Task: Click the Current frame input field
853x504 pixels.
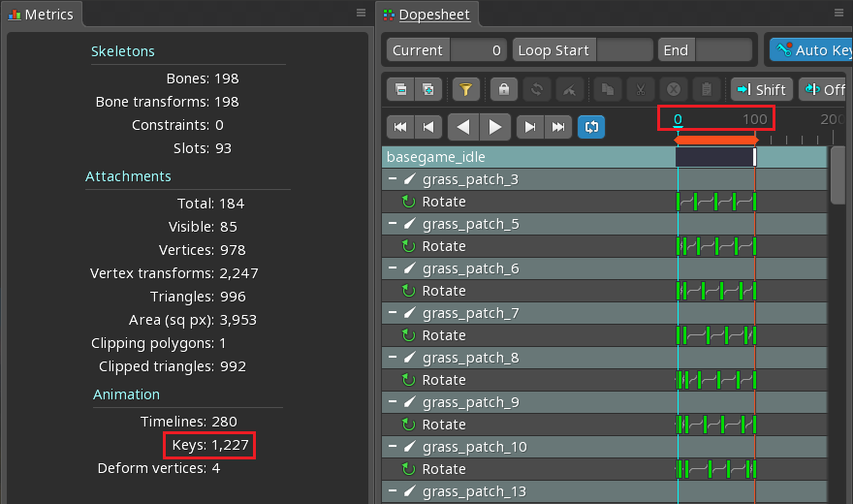Action: tap(479, 50)
